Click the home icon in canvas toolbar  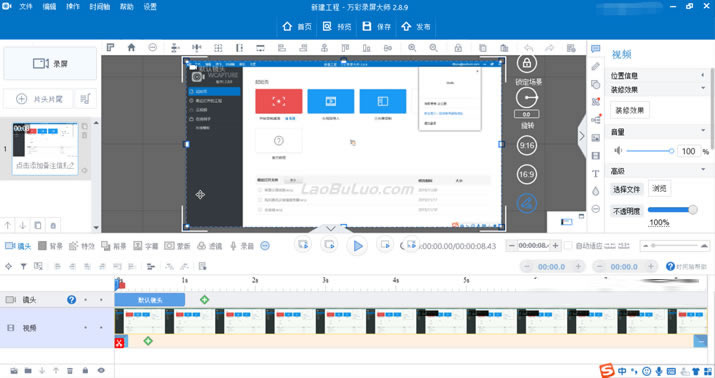[x=131, y=47]
